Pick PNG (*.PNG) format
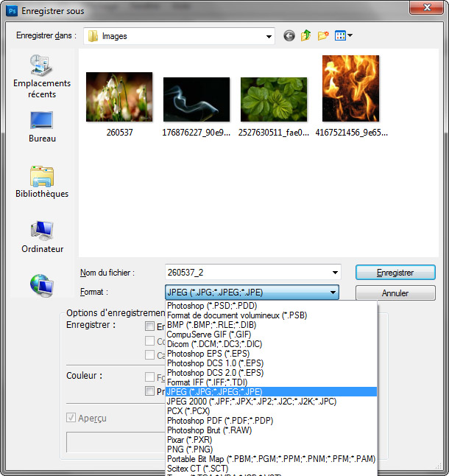449x476 pixels. 272,449
